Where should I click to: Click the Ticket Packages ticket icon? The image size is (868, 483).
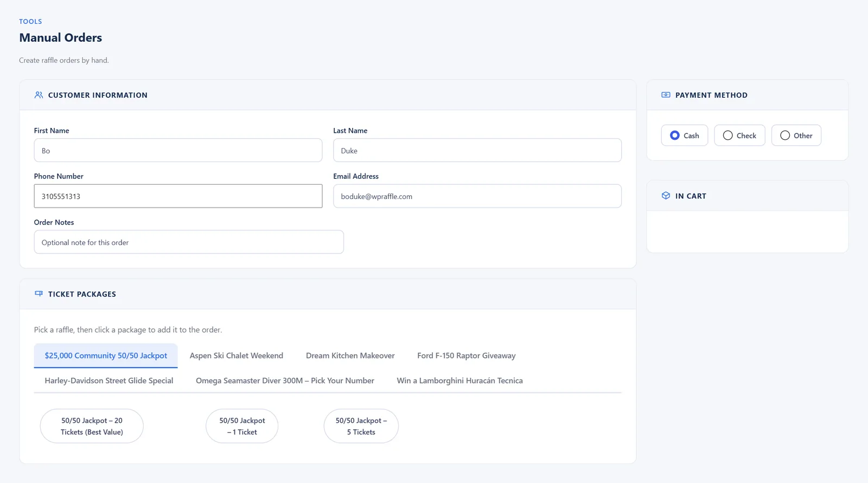coord(39,294)
